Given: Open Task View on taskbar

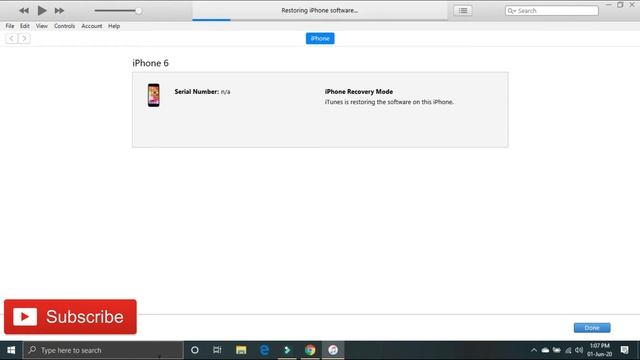Looking at the screenshot, I should point(217,350).
